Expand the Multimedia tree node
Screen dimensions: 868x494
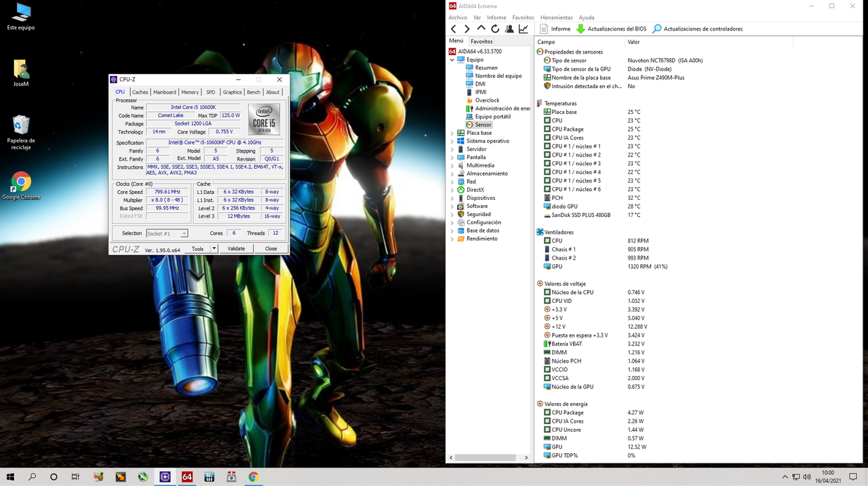point(452,165)
